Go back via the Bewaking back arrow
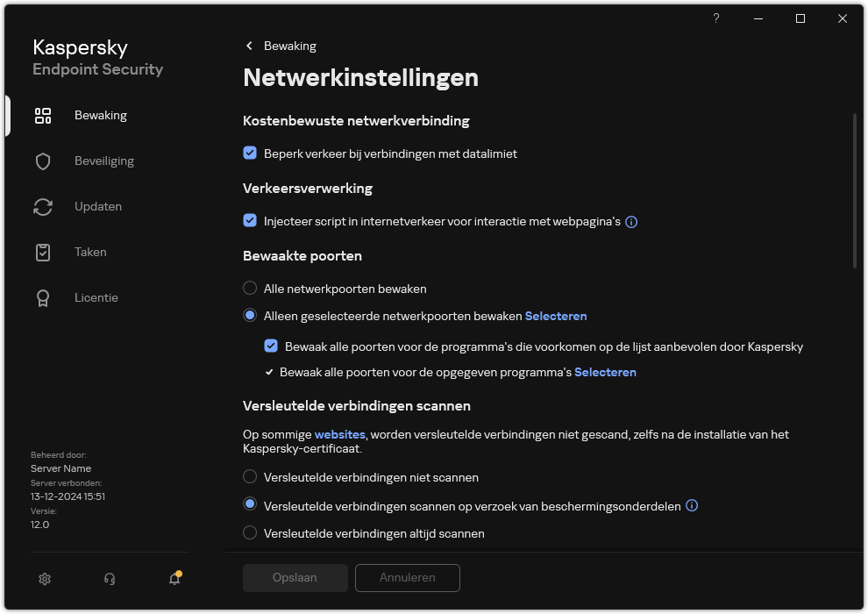Screen dimensions: 868x614 249,46
